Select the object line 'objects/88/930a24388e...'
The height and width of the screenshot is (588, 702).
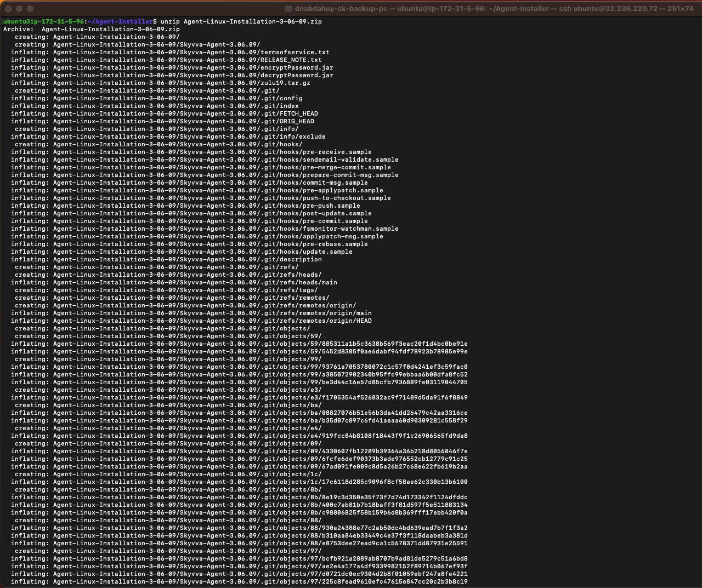239,528
